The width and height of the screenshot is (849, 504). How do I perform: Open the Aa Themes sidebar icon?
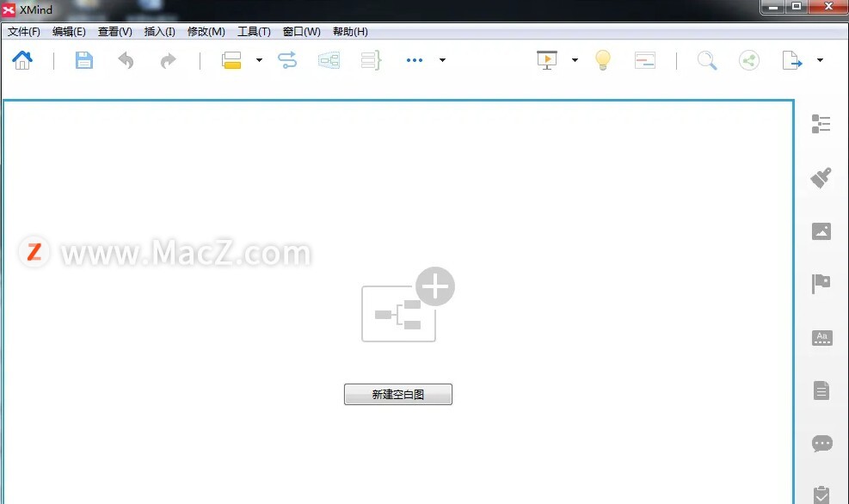(x=822, y=338)
